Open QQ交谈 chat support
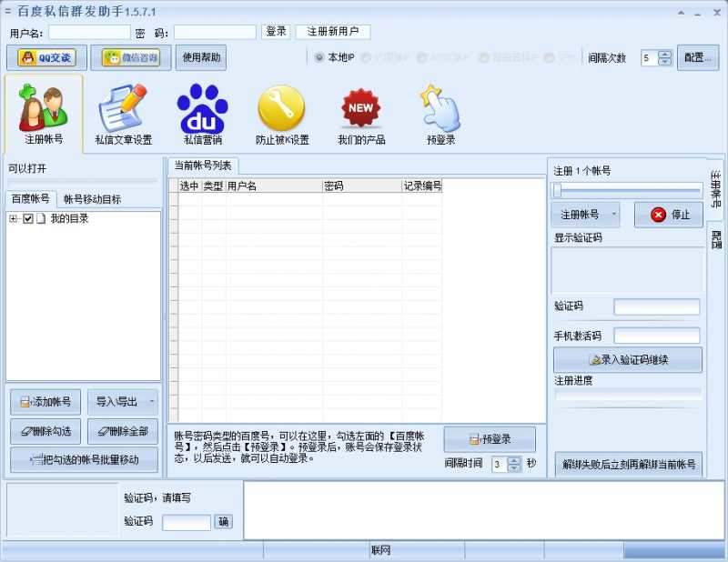Screen dimensions: 728x562 point(44,57)
